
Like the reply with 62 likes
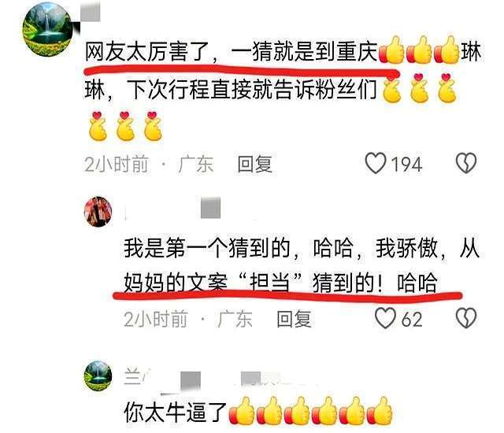coord(385,318)
